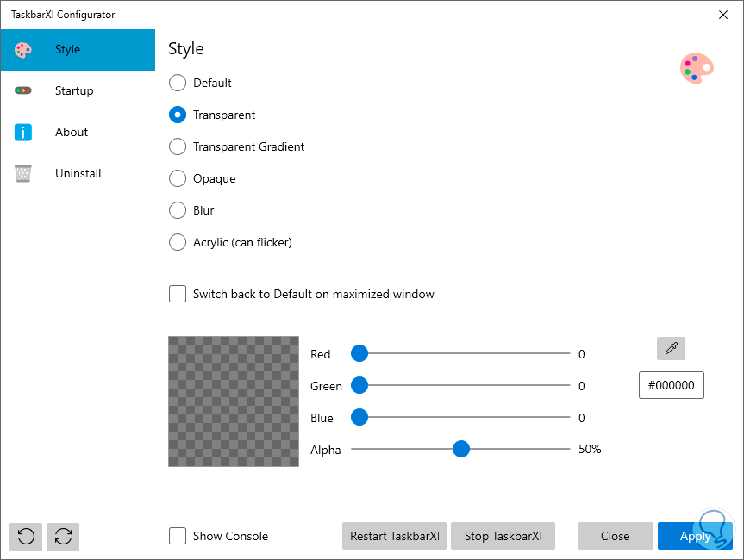
Task: Tick the Show Console checkbox
Action: 178,536
